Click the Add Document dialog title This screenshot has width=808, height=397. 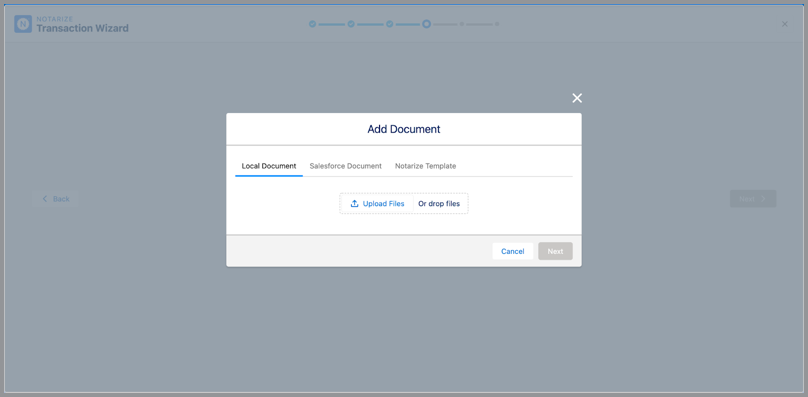click(x=404, y=129)
